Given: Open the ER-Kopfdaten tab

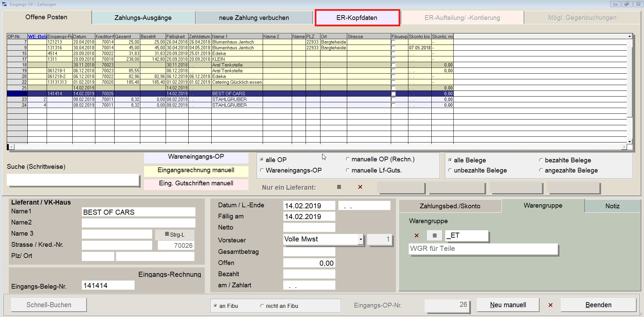Looking at the screenshot, I should pos(357,18).
